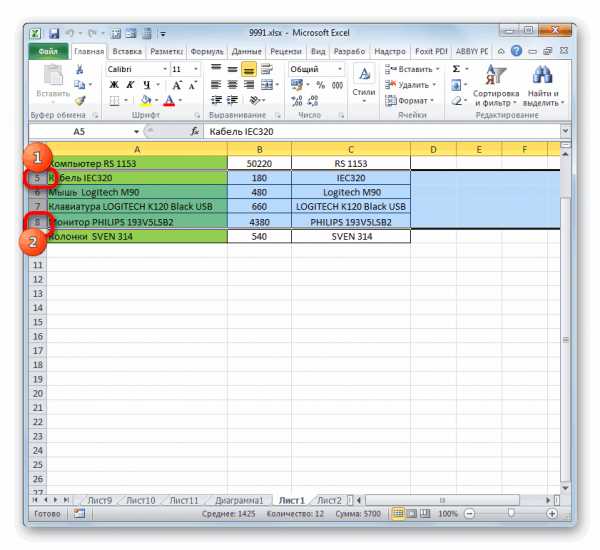The width and height of the screenshot is (600, 550).
Task: Click zoom in plus button
Action: [551, 513]
